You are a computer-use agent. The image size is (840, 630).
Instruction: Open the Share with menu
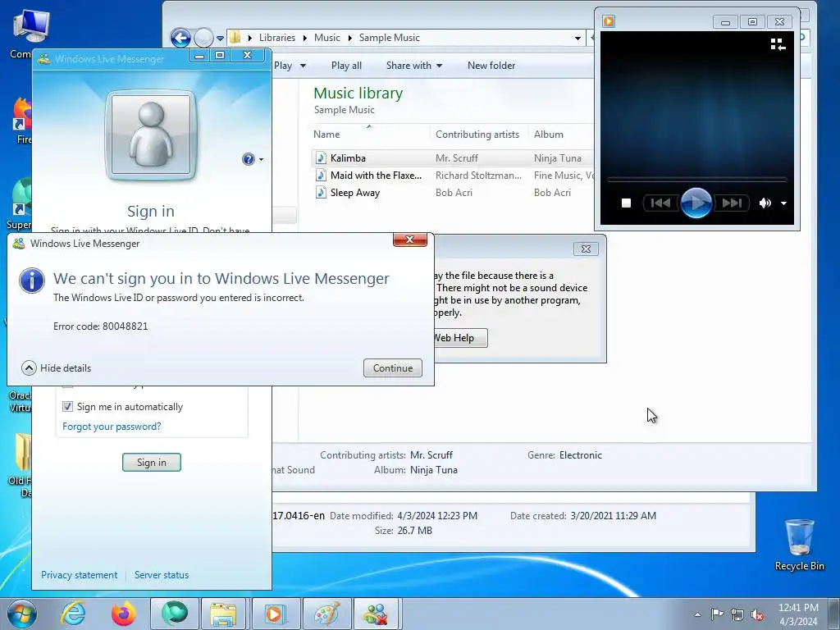(x=414, y=66)
